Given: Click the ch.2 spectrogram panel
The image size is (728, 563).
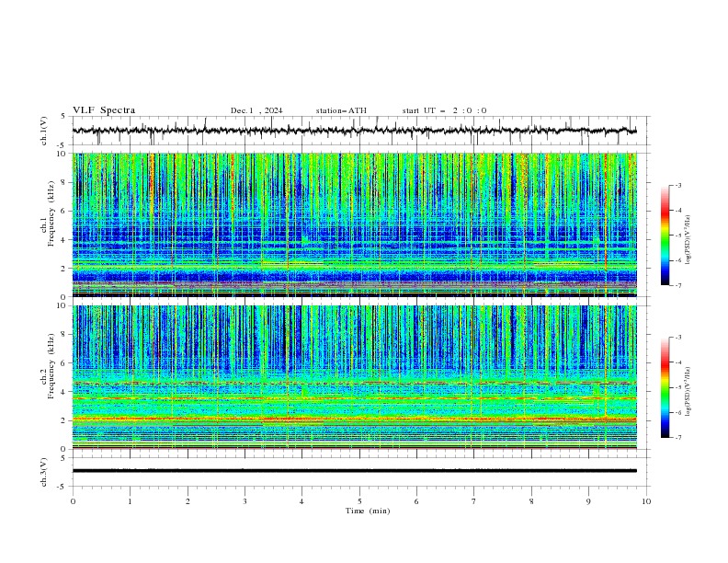Looking at the screenshot, I should [x=354, y=377].
